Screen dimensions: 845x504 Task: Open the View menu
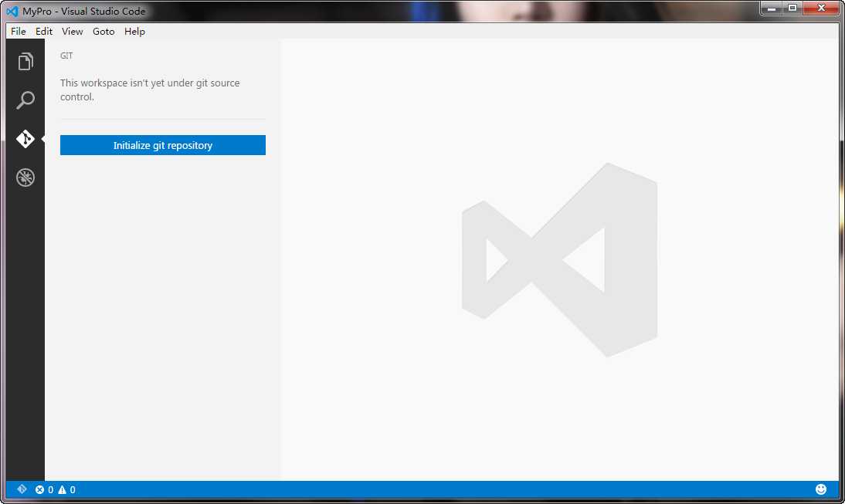pos(72,31)
